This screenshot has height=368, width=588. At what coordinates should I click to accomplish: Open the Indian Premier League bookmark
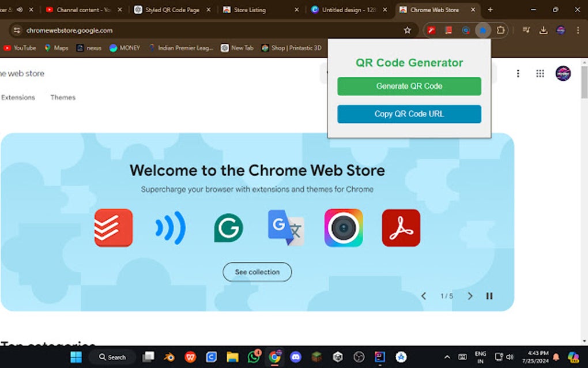(x=181, y=48)
